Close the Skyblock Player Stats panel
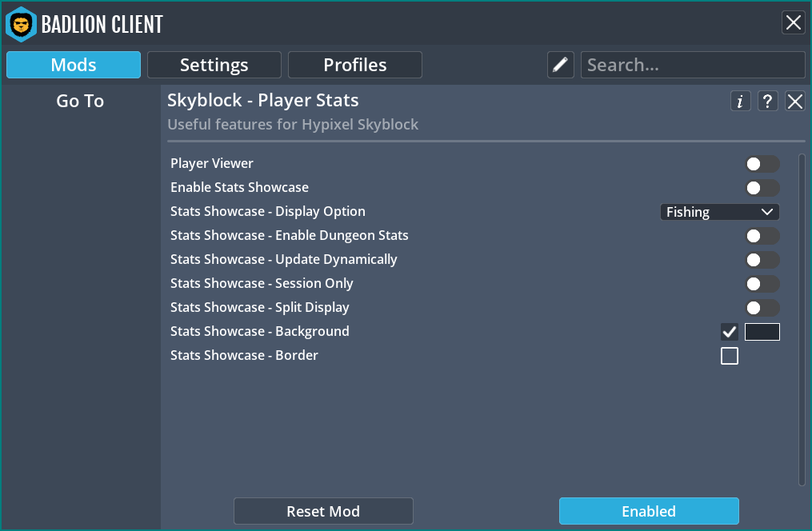 (x=794, y=101)
